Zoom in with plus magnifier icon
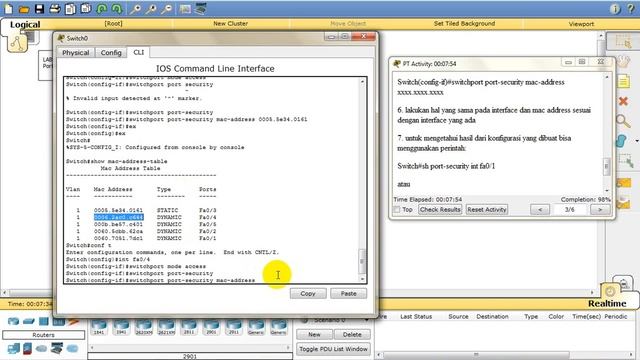640x360 pixels. click(x=135, y=9)
